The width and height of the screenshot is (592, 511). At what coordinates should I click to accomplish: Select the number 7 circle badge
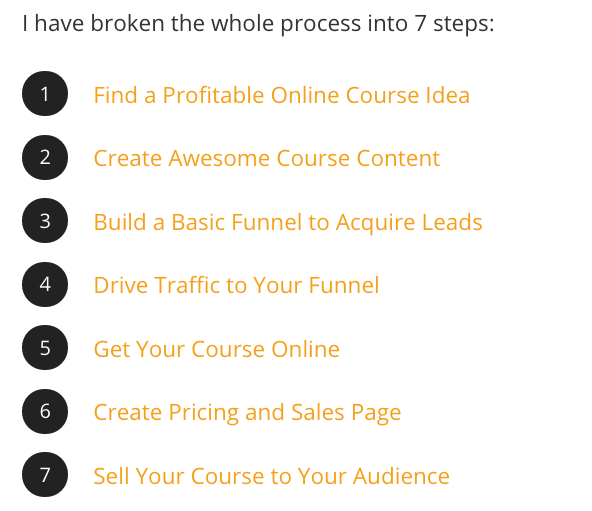(45, 474)
